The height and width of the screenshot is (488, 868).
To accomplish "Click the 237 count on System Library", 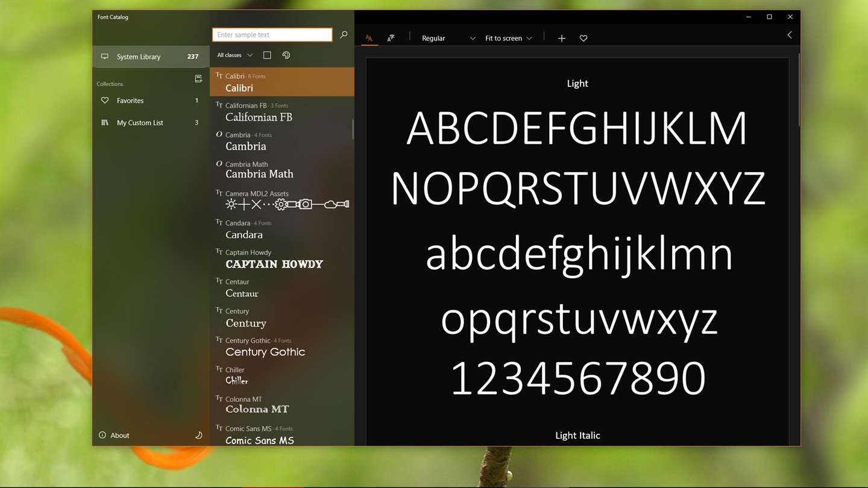I will [x=193, y=57].
